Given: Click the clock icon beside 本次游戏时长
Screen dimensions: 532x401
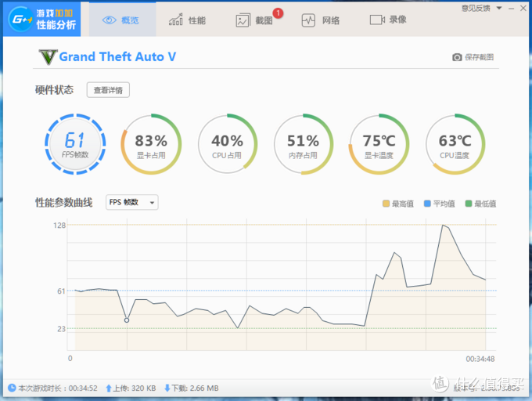Looking at the screenshot, I should [12, 388].
